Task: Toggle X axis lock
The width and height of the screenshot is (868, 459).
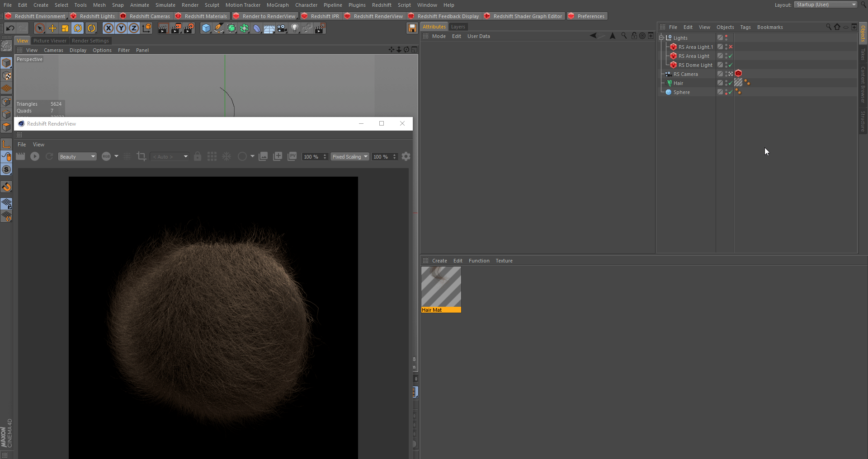Action: pos(108,28)
